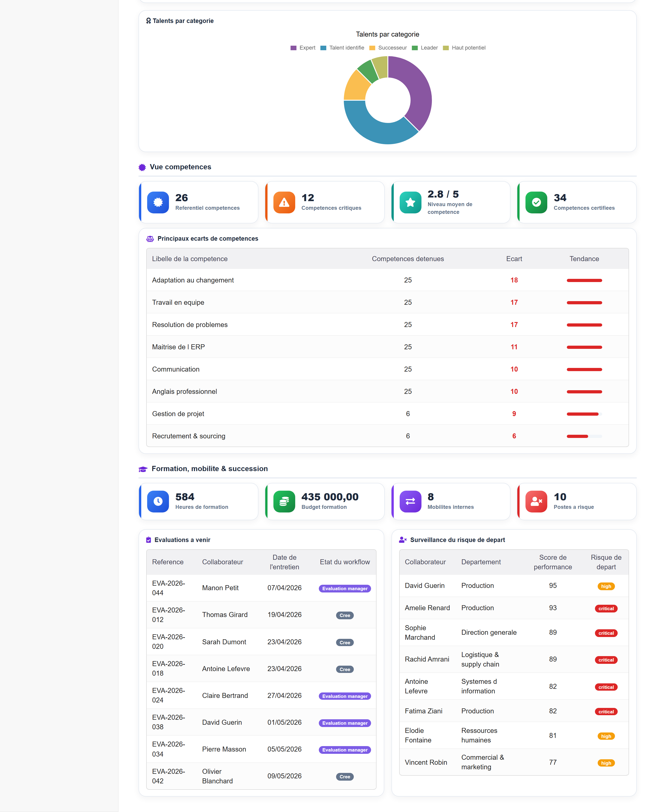Click the blue Referentiel competences badge icon
The width and height of the screenshot is (654, 812).
(158, 202)
